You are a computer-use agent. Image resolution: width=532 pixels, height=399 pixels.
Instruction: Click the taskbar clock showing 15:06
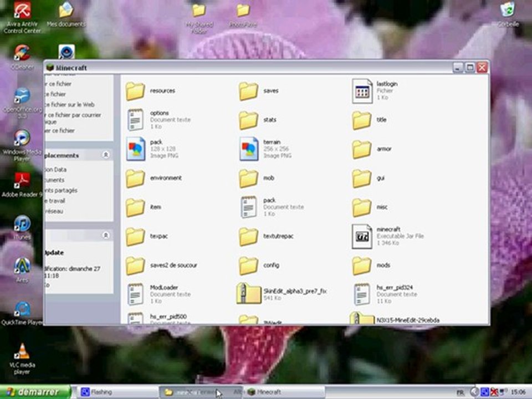518,392
